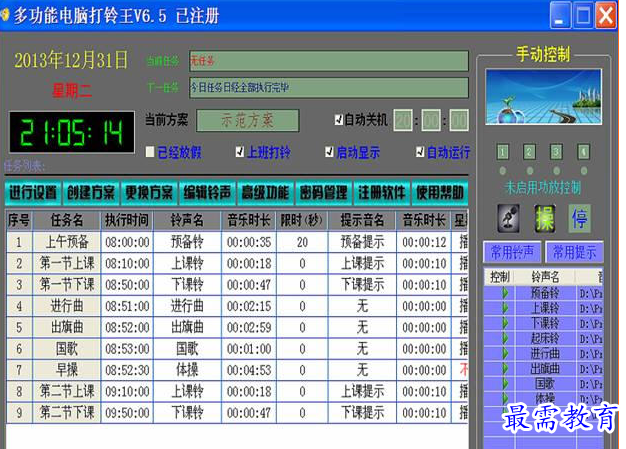Image resolution: width=626 pixels, height=449 pixels.
Task: Play the 国歌 ringtone in the sound list
Action: coord(505,384)
